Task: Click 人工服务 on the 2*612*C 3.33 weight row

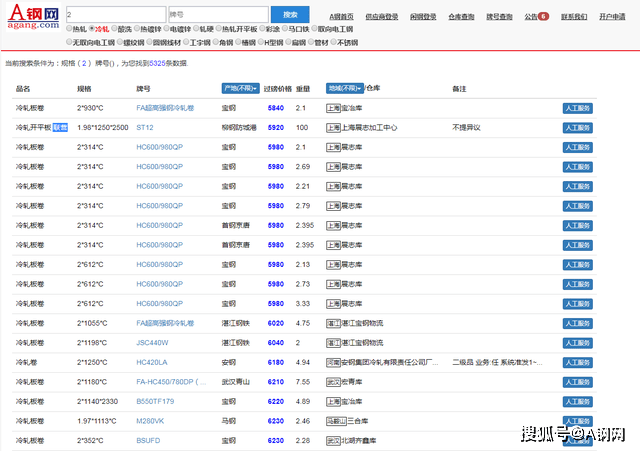Action: pos(578,304)
